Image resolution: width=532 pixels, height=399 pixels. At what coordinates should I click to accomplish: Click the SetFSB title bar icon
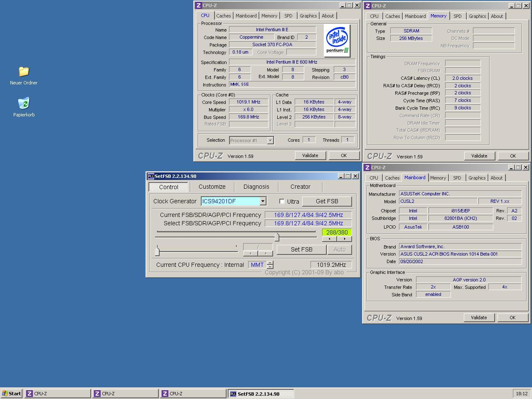(150, 176)
